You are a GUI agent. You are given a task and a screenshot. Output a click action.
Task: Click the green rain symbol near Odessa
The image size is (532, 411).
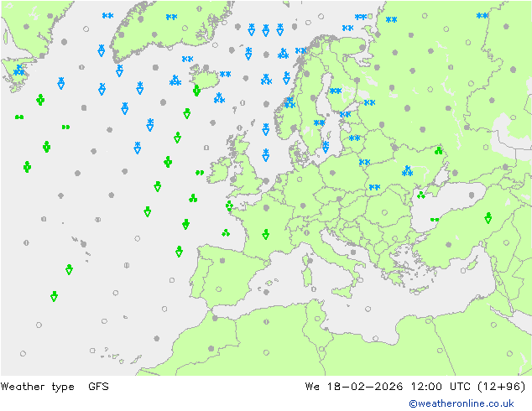tap(421, 195)
